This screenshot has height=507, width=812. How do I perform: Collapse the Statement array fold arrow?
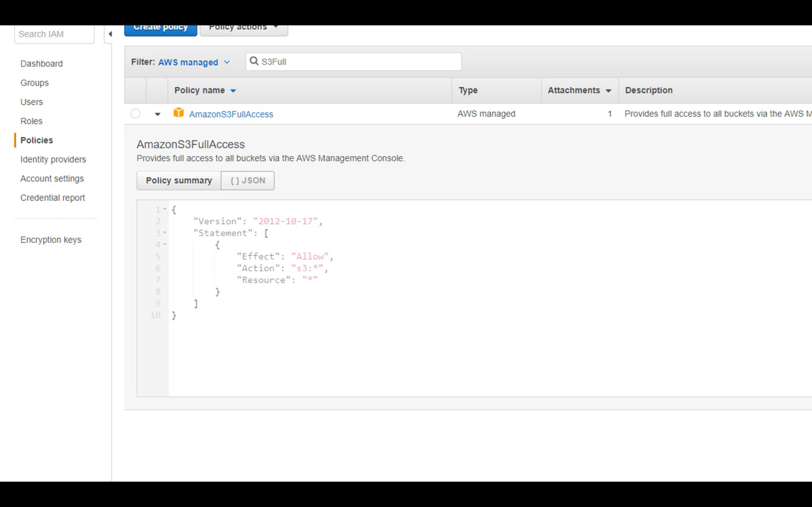(x=165, y=233)
